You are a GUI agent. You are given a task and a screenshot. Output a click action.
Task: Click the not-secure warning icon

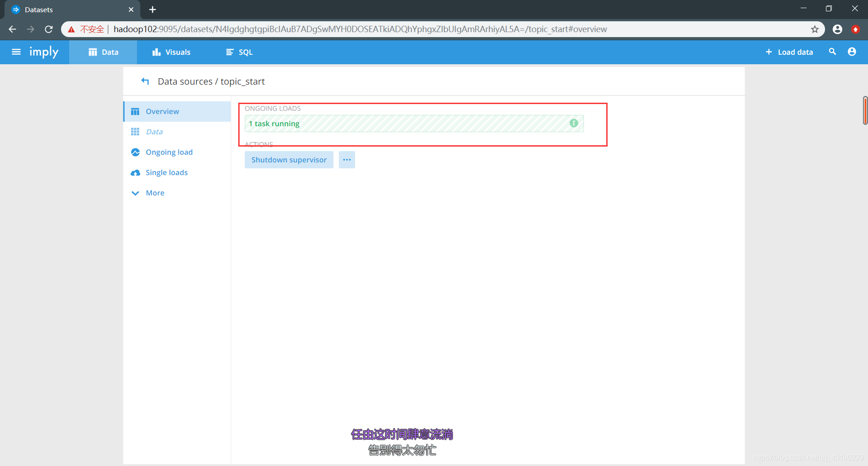coord(71,29)
